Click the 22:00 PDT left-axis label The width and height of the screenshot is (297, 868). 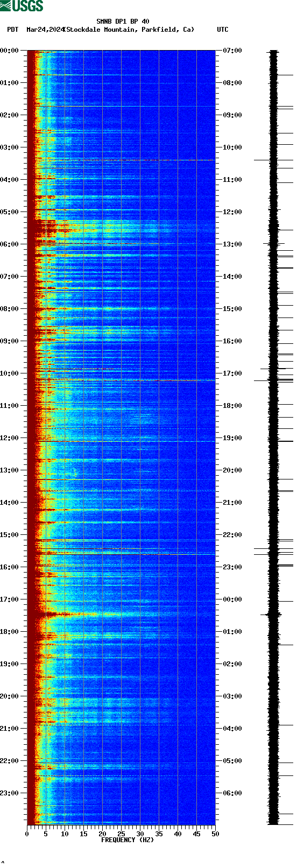tap(9, 761)
